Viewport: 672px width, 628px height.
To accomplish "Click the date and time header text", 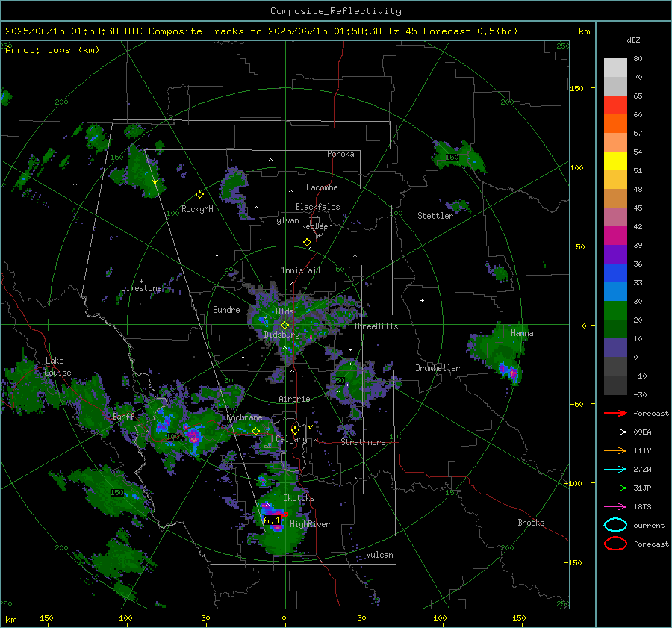I will pyautogui.click(x=261, y=31).
